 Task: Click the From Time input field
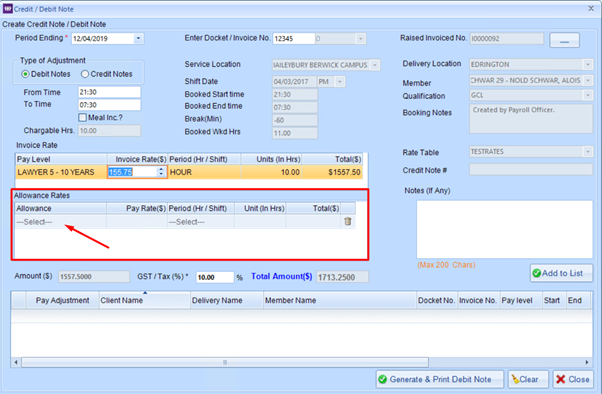[x=109, y=92]
